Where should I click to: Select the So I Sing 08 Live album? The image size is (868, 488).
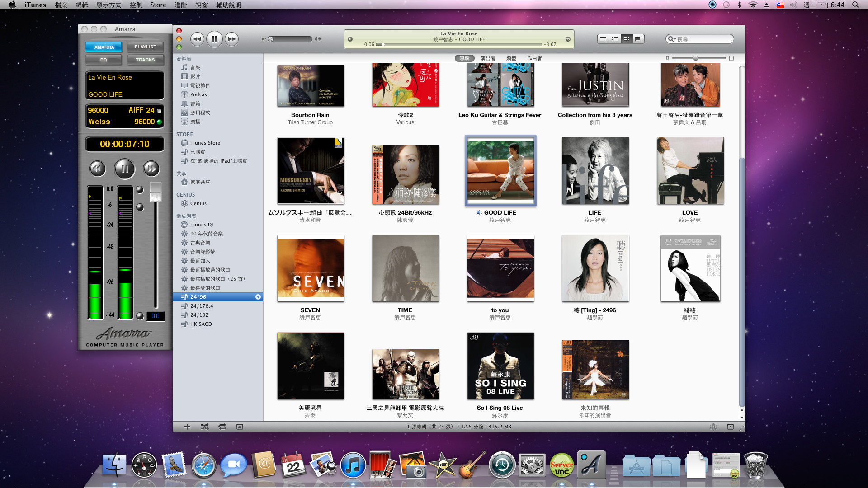click(500, 366)
